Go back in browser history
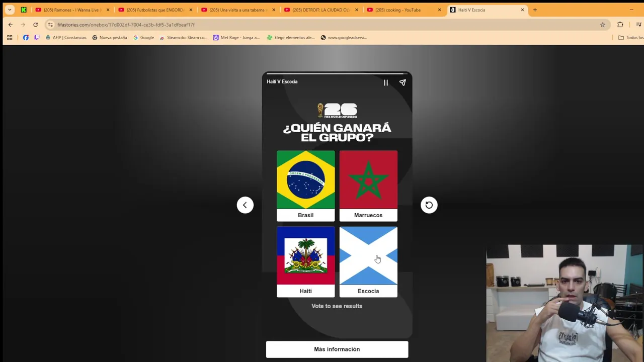644x362 pixels. (11, 25)
